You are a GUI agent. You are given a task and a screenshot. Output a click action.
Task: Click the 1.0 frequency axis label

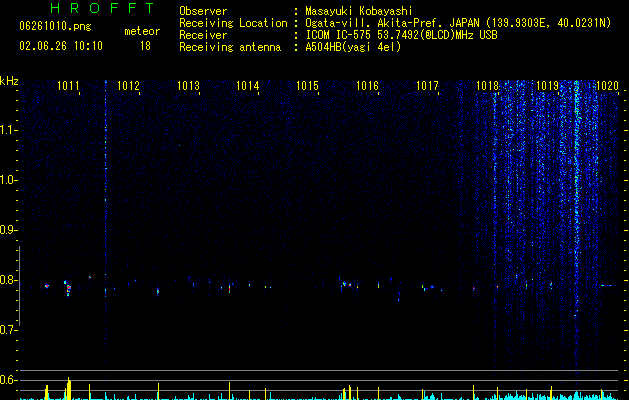coord(7,181)
